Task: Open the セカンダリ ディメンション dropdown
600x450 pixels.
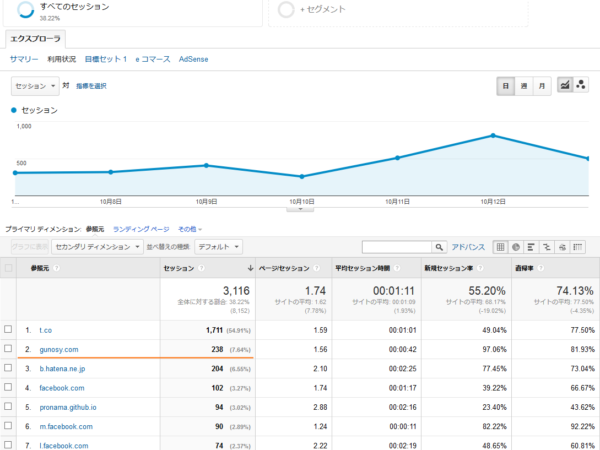Action: coord(98,247)
